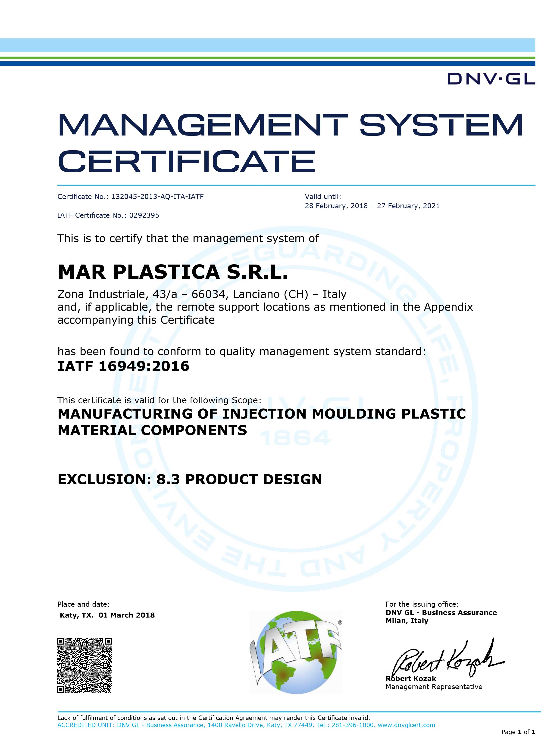Click the ACCREDITED UNIT address line
The image size is (560, 744).
[246, 725]
